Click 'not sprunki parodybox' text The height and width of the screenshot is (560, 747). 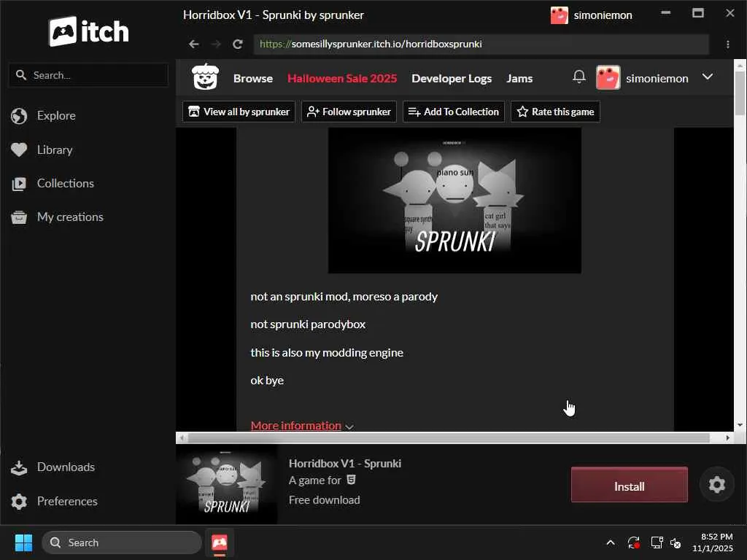[x=309, y=324]
